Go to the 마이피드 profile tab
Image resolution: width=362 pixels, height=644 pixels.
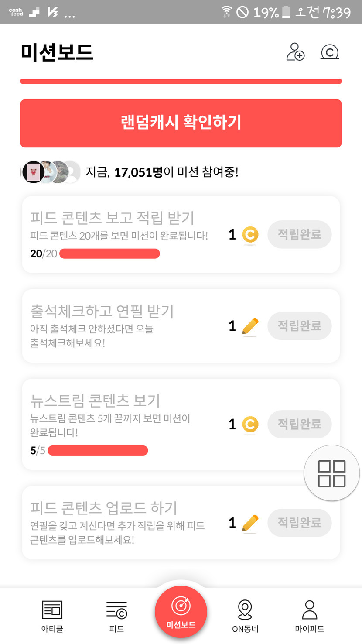click(x=310, y=616)
